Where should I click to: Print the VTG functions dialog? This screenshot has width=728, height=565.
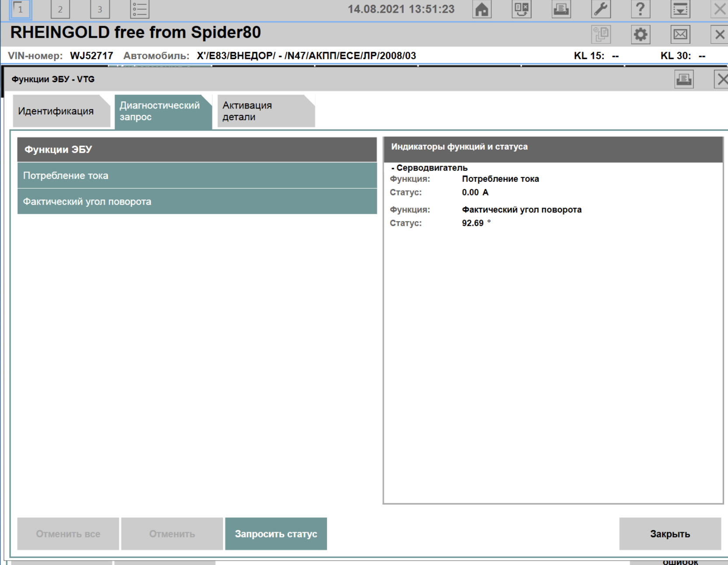click(x=684, y=80)
